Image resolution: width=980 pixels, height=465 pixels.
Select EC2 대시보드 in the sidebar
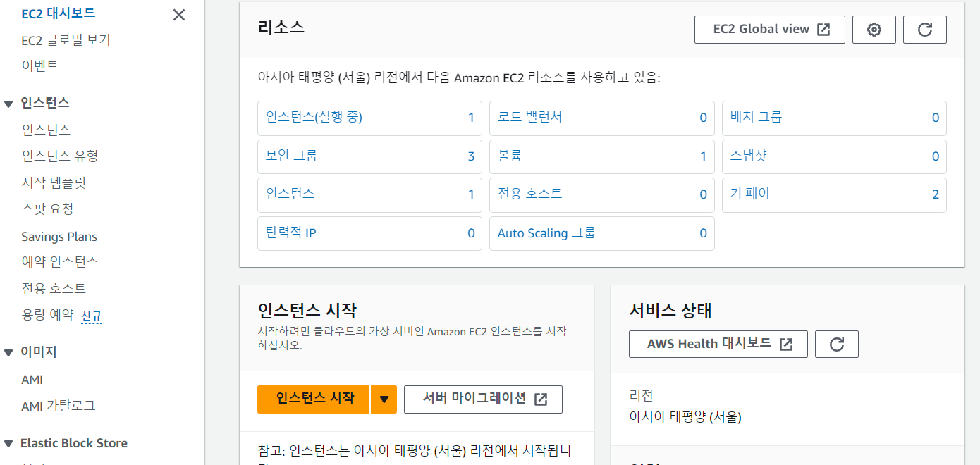click(59, 13)
